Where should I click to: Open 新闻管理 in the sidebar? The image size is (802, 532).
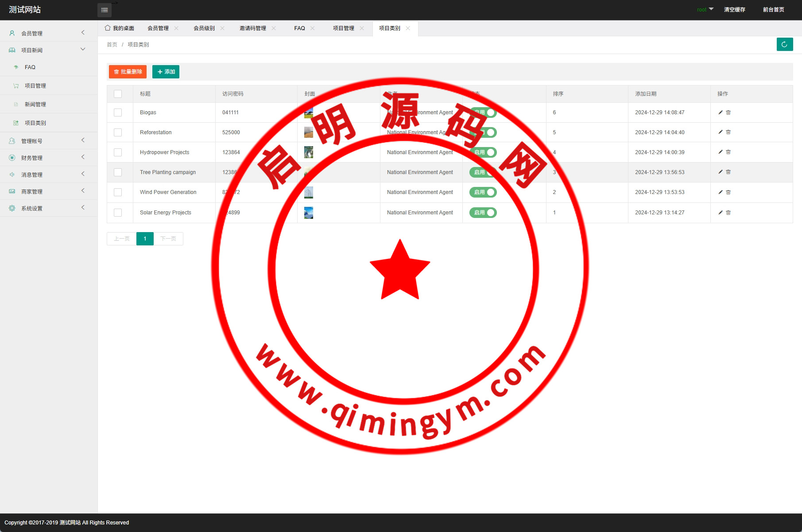35,105
